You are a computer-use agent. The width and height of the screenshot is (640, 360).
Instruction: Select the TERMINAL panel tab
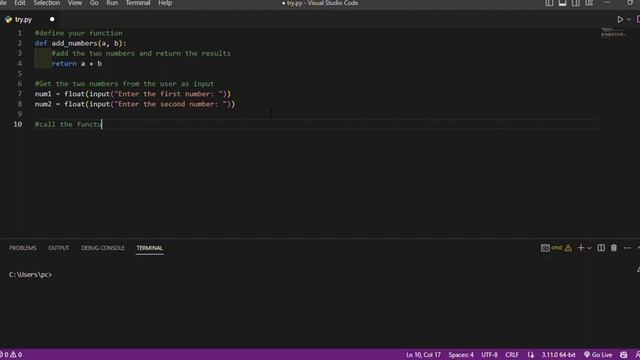150,248
